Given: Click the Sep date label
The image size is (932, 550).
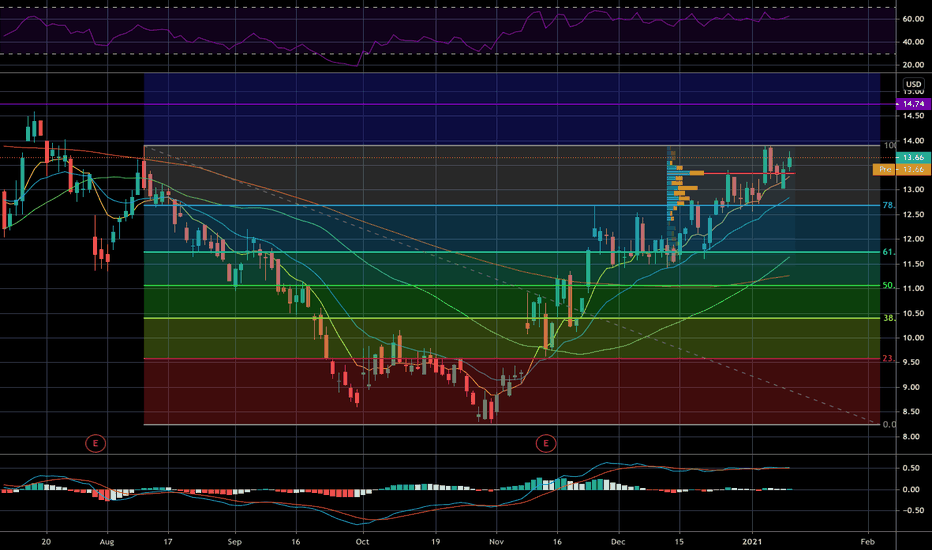Looking at the screenshot, I should click(235, 542).
